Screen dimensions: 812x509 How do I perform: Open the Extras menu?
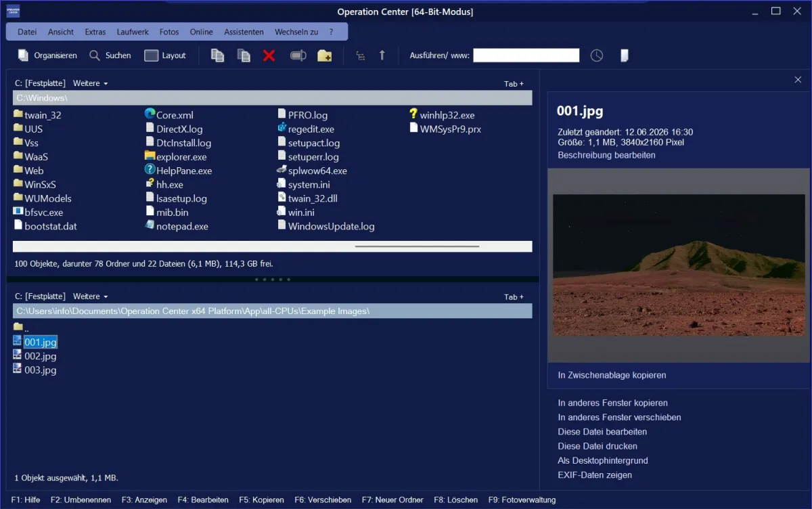95,32
